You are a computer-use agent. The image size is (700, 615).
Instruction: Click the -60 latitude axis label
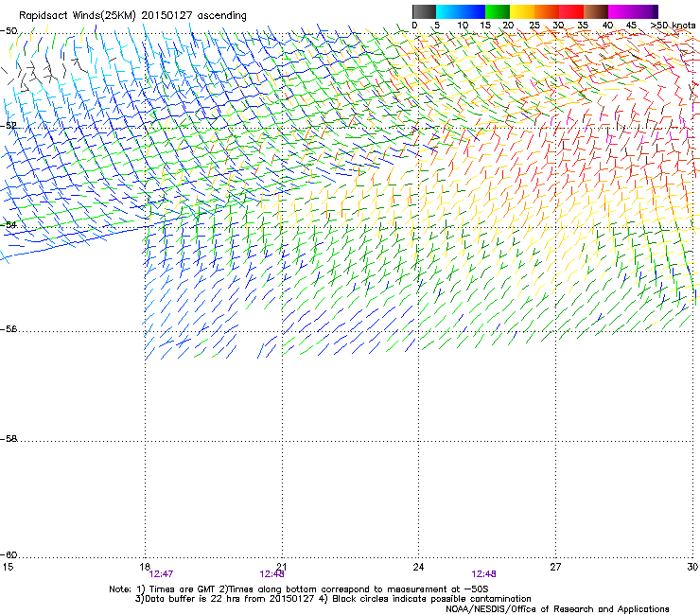9,554
